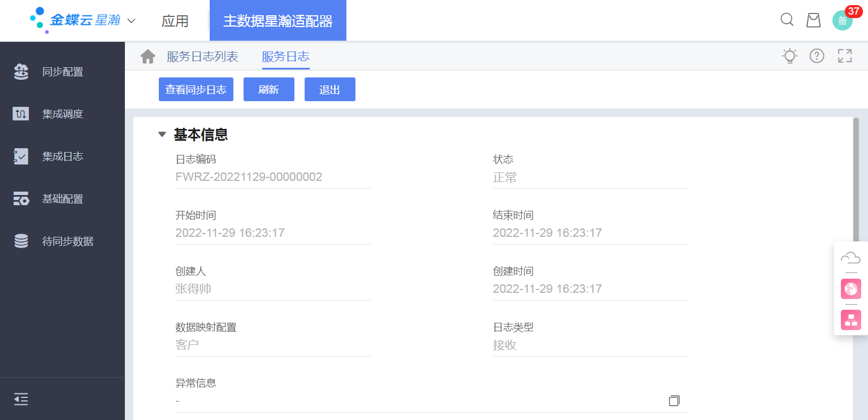
Task: Click the pink globe icon in floating panel
Action: (850, 289)
